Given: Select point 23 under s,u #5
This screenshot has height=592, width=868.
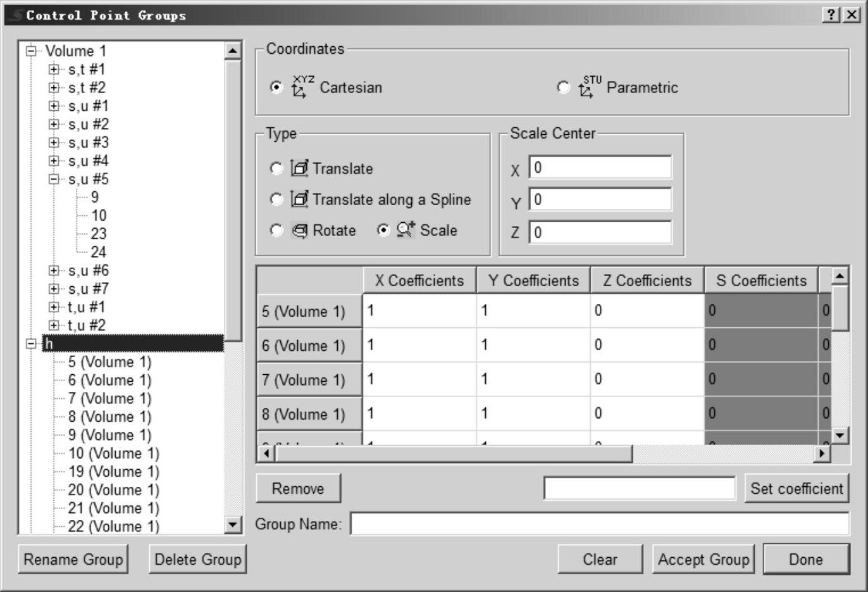Looking at the screenshot, I should tap(98, 234).
